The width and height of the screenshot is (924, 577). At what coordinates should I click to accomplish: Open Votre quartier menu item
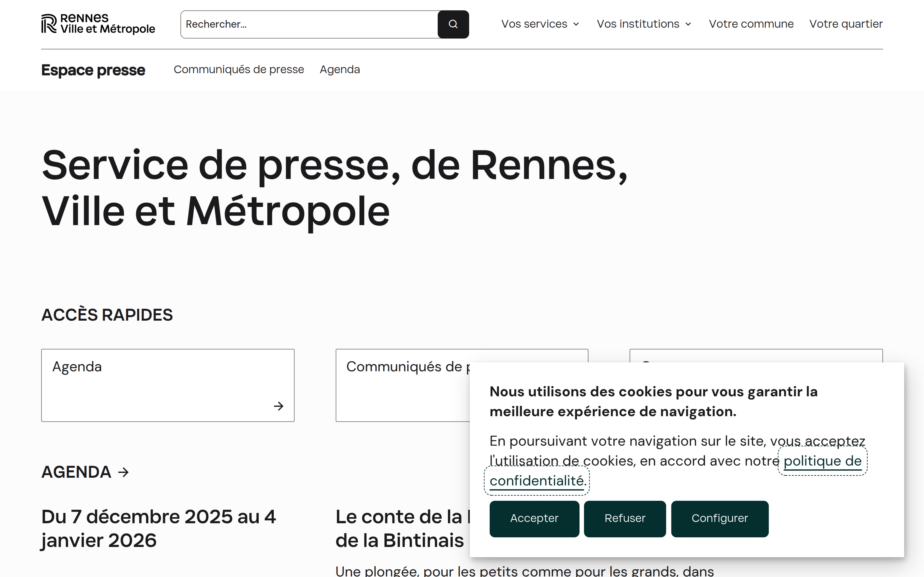[x=846, y=24]
